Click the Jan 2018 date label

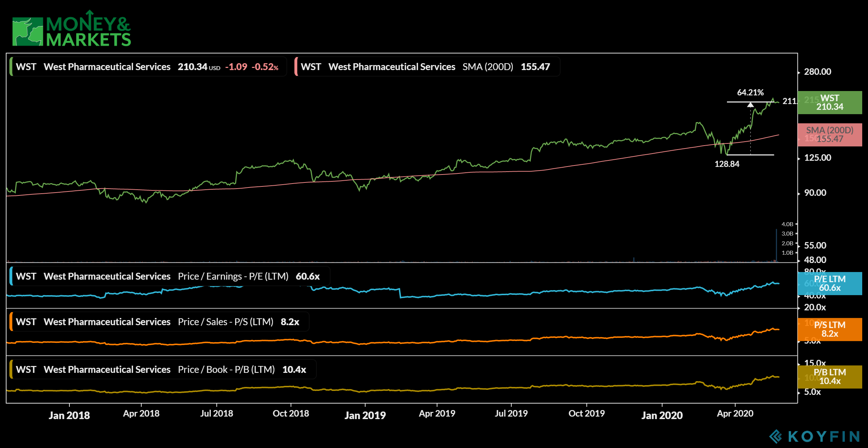pyautogui.click(x=69, y=415)
